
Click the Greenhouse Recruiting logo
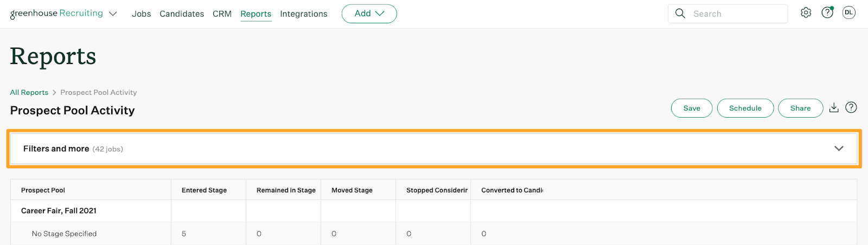click(56, 14)
